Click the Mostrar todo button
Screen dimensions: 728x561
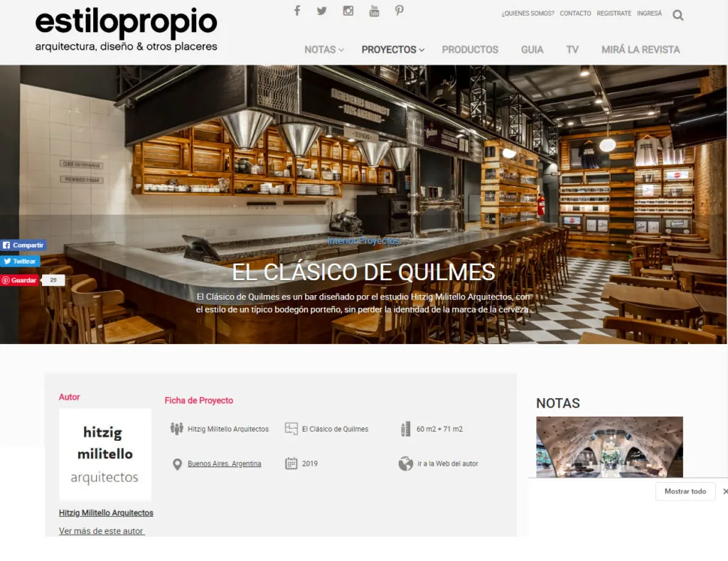[685, 491]
